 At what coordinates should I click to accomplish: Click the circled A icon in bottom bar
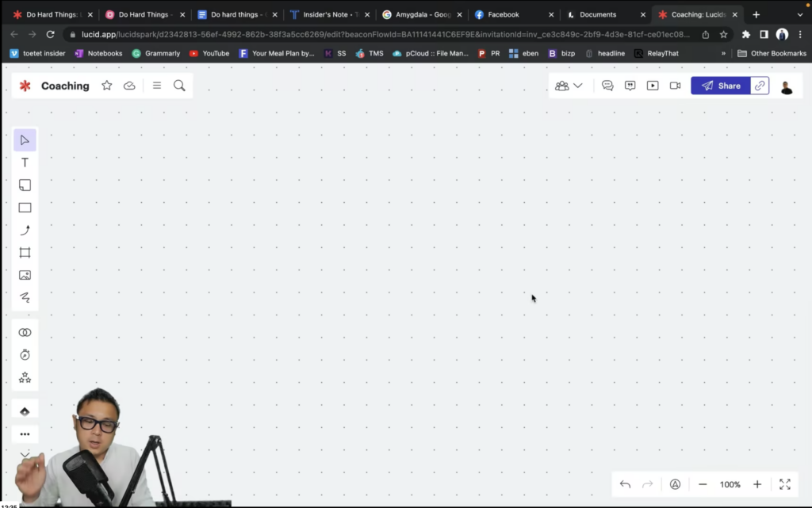(x=676, y=484)
